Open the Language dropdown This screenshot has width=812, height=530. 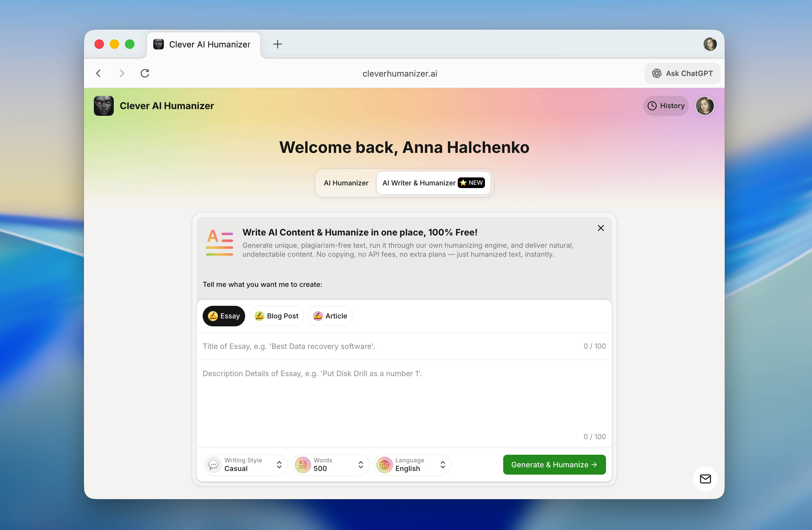413,465
